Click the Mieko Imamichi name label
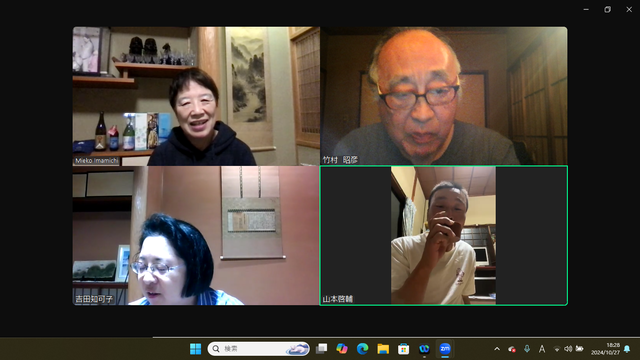Image resolution: width=640 pixels, height=360 pixels. [x=96, y=161]
